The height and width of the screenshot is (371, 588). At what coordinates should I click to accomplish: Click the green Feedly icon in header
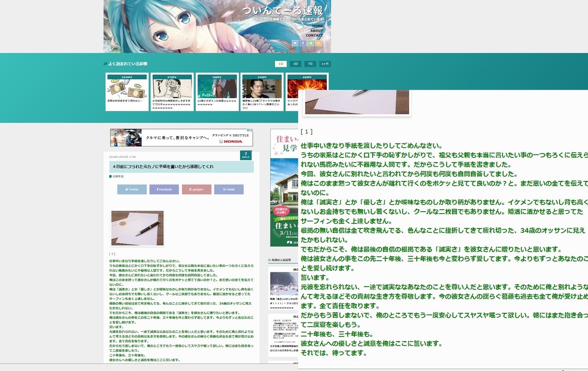(311, 43)
